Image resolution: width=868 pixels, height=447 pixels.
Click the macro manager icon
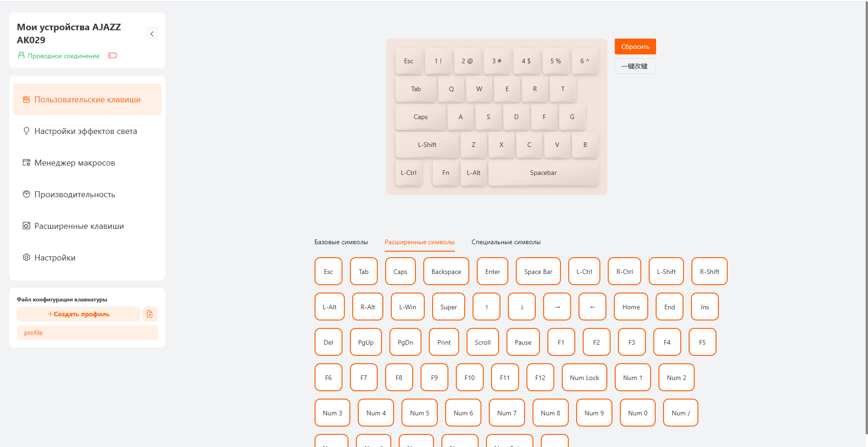[x=26, y=162]
